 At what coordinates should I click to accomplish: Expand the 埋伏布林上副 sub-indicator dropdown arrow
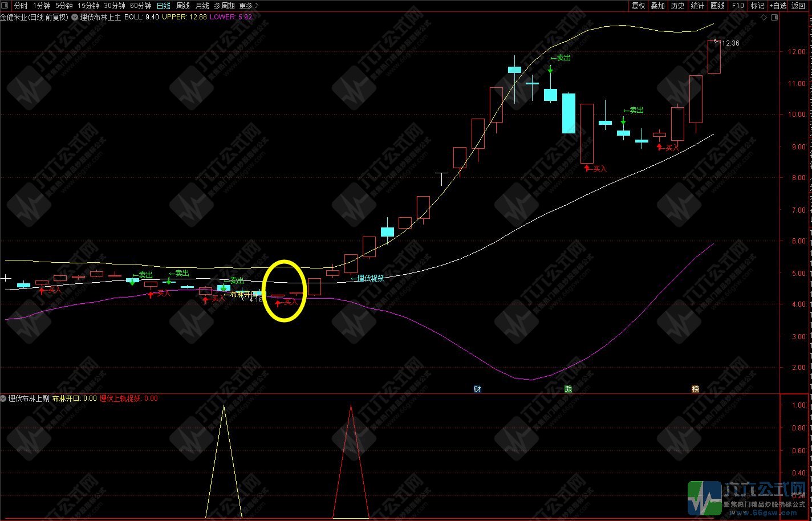tap(3, 398)
